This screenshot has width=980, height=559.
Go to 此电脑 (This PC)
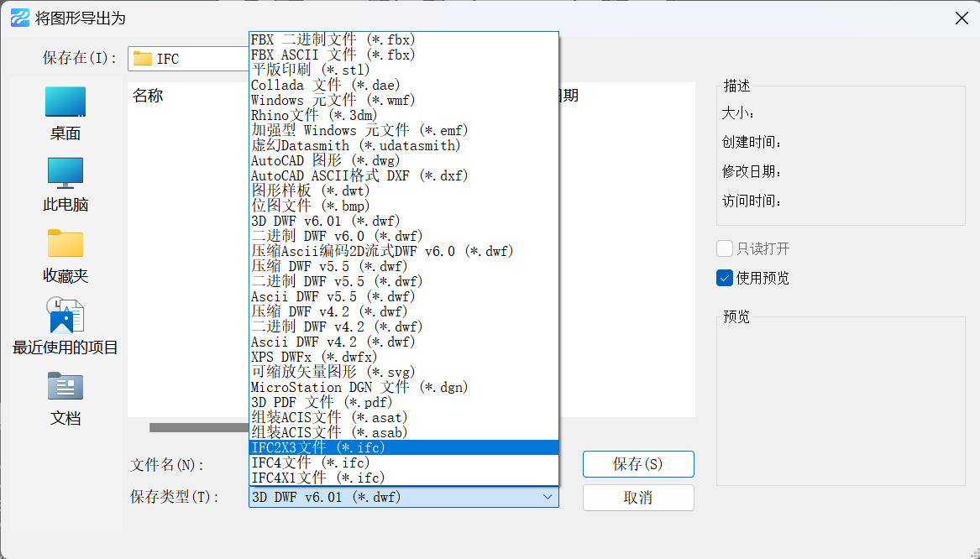click(x=65, y=185)
